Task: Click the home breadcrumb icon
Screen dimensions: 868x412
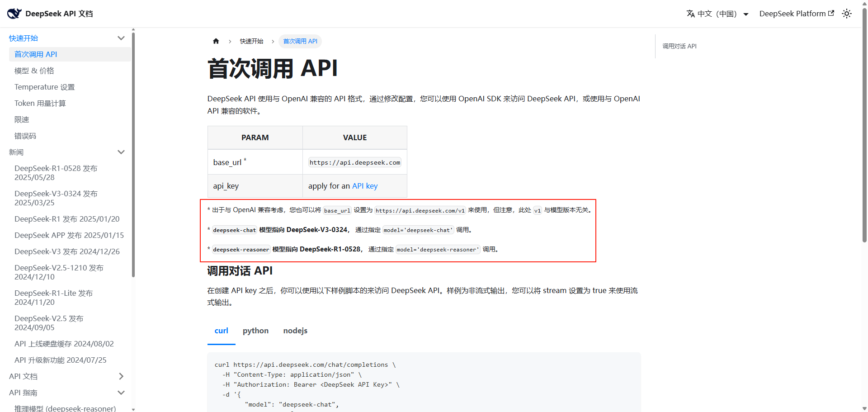Action: (216, 41)
